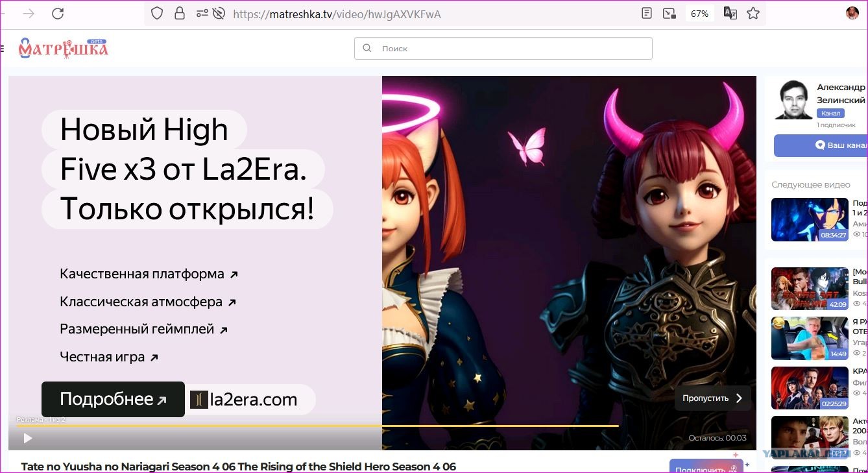Go forward in browser history
This screenshot has height=473, width=868.
coord(29,14)
